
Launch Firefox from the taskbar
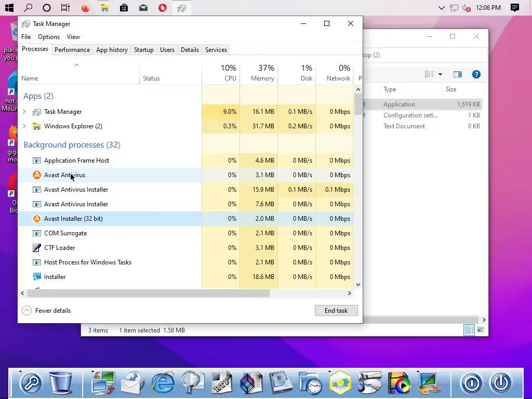[x=86, y=8]
